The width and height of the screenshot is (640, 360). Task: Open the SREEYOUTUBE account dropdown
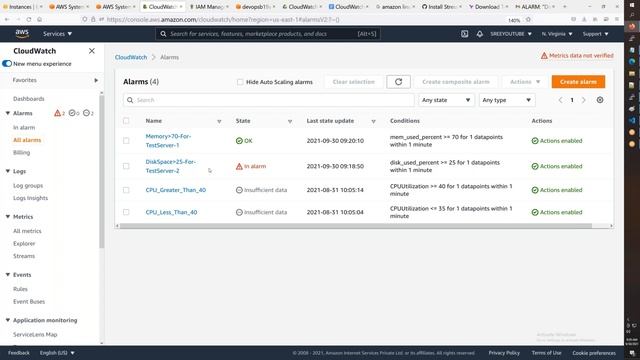(511, 34)
